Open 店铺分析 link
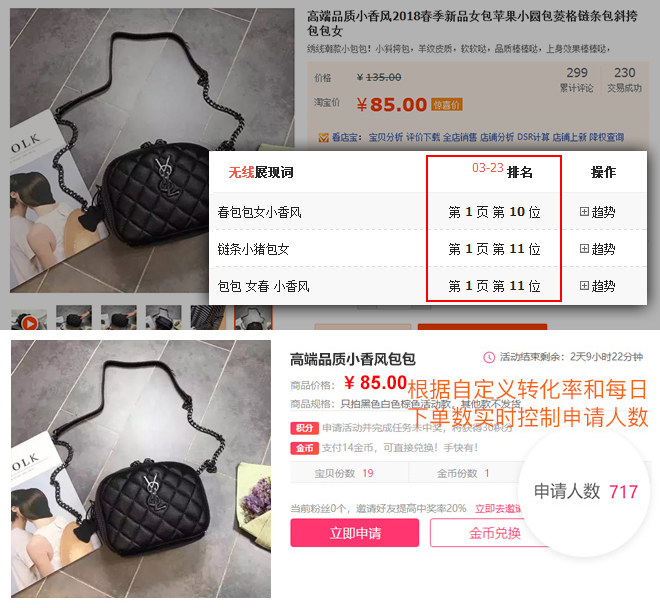The image size is (660, 608). pos(497,137)
